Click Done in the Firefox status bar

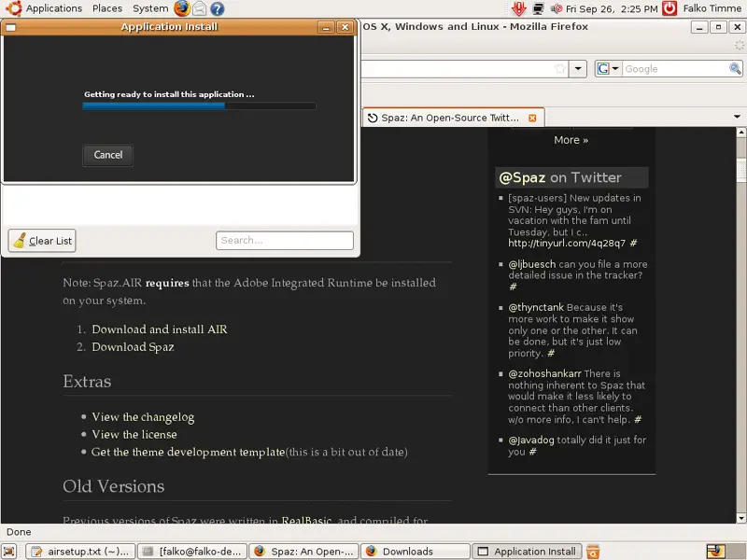tap(19, 532)
